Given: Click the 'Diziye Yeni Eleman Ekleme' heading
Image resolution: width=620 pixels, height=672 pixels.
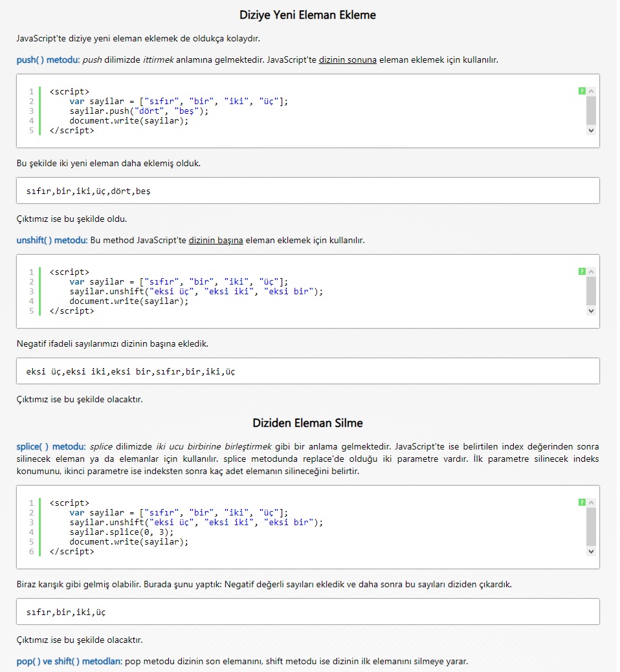Looking at the screenshot, I should tap(307, 15).
